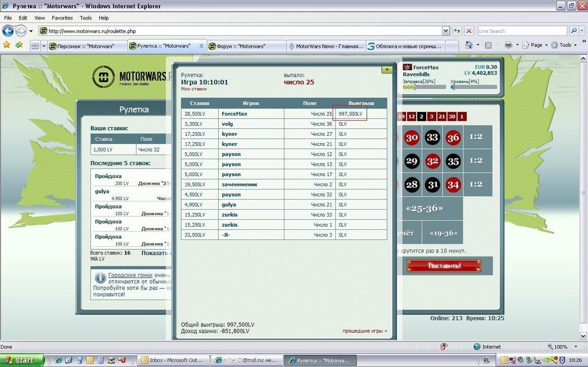
Task: Open the Windows Start button
Action: 21,360
